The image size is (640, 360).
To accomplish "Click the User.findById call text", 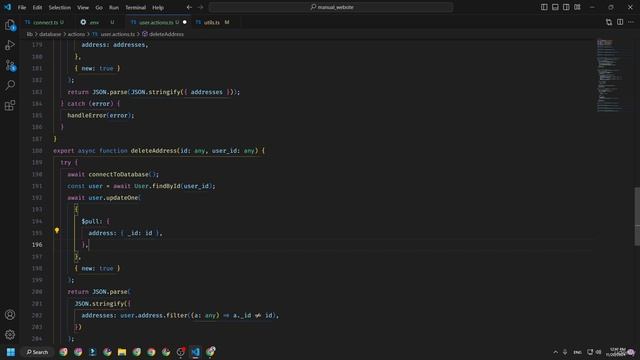I will (157, 186).
